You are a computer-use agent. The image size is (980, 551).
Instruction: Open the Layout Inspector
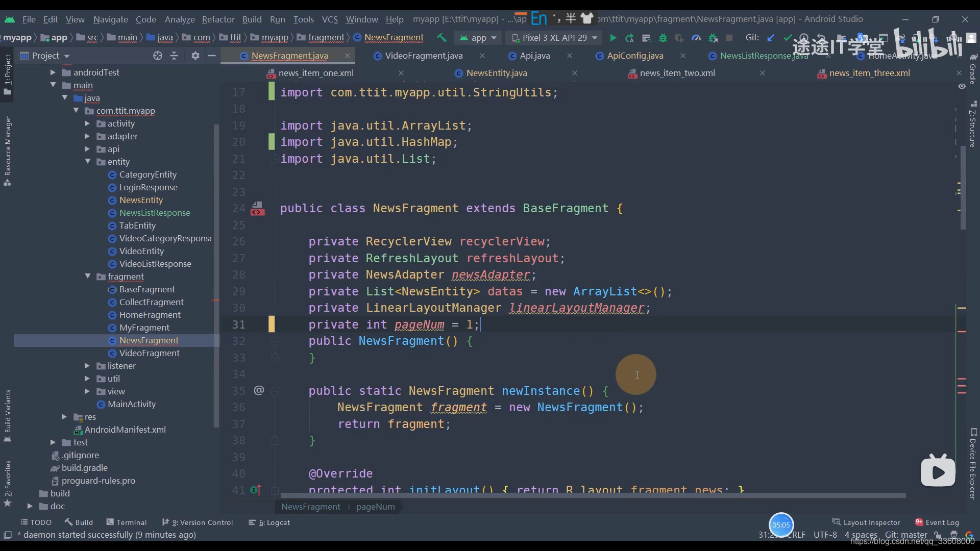point(867,522)
